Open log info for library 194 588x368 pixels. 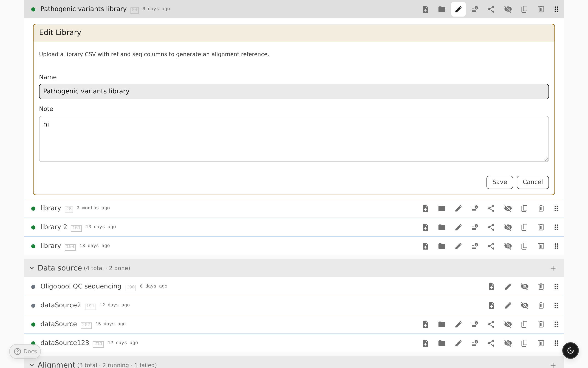click(x=475, y=246)
